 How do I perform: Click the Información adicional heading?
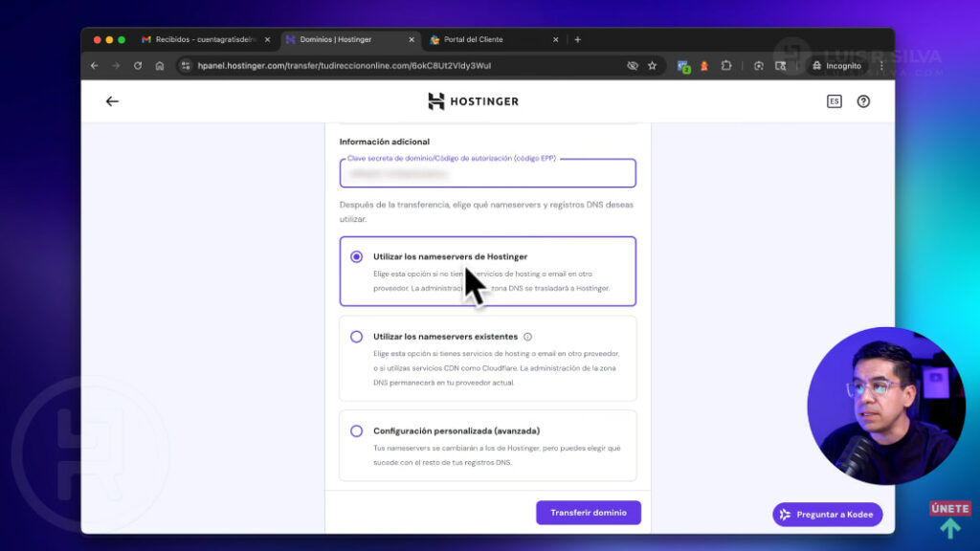385,142
